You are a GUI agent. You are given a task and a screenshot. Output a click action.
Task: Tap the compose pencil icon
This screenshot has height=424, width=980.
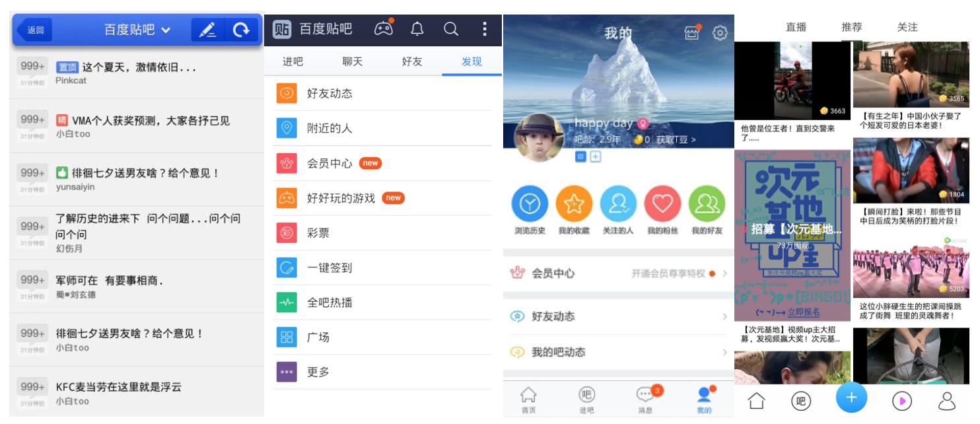(x=208, y=30)
